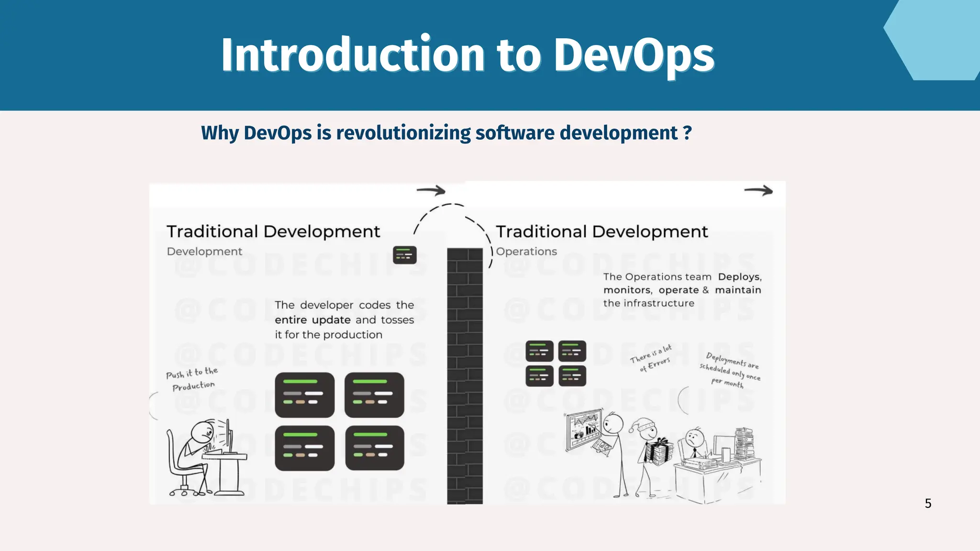980x551 pixels.
Task: Click the stick figure holding a gift
Action: 651,452
